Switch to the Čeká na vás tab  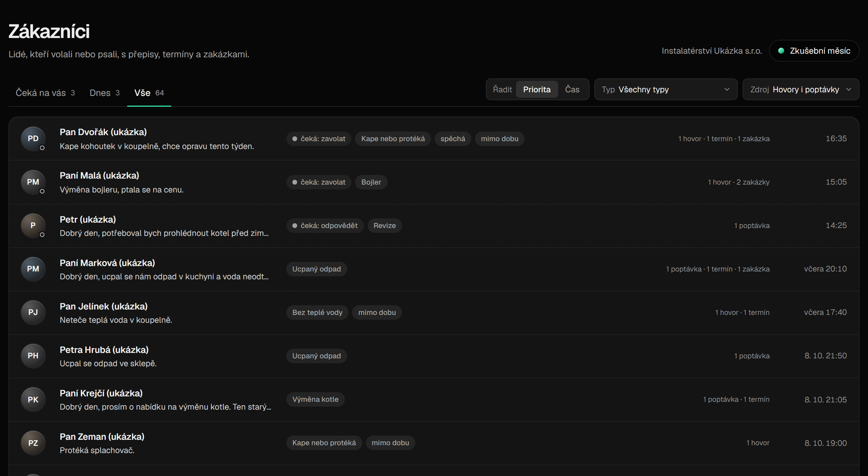45,93
